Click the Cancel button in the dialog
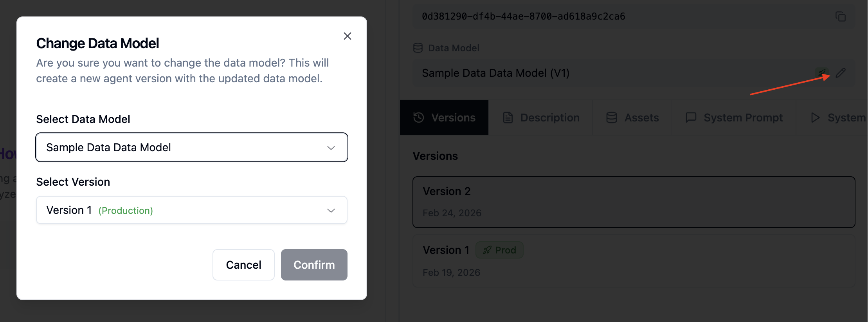 pyautogui.click(x=243, y=265)
